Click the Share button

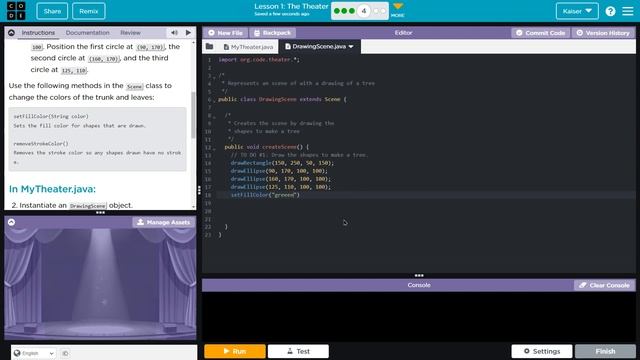click(x=52, y=11)
